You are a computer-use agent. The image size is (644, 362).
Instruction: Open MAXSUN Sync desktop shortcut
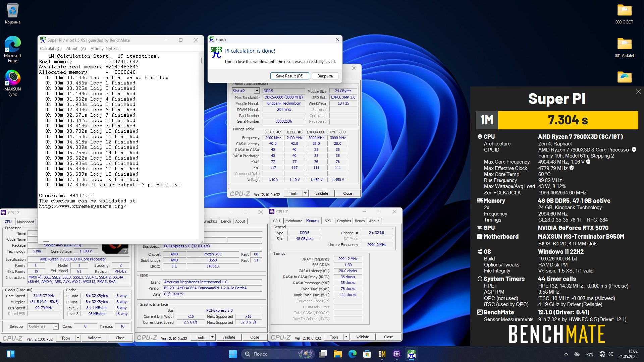pos(12,83)
